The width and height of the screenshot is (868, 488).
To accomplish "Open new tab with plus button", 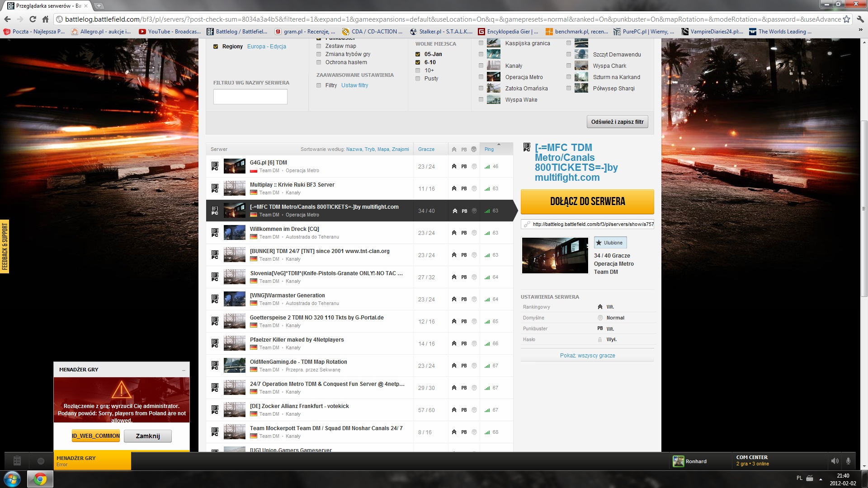I will pos(99,6).
